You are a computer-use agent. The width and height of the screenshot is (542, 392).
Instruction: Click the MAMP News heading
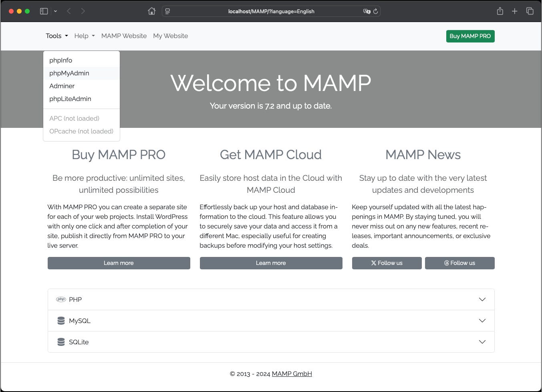click(x=423, y=155)
